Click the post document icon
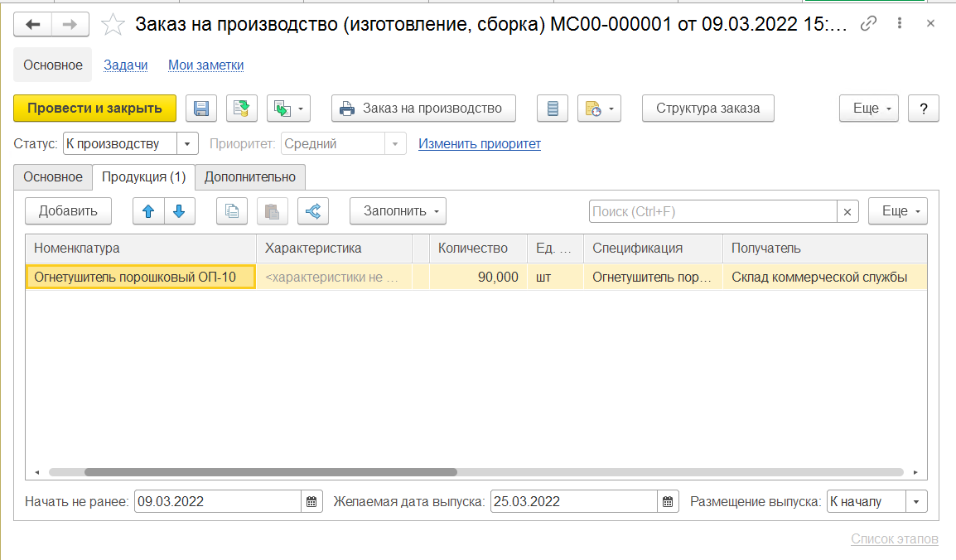The width and height of the screenshot is (956, 560). 242,109
